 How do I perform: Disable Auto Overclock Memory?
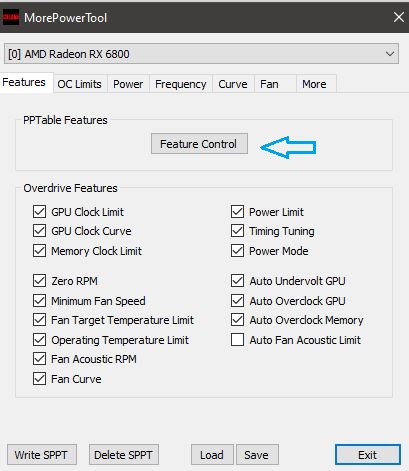pyautogui.click(x=237, y=320)
